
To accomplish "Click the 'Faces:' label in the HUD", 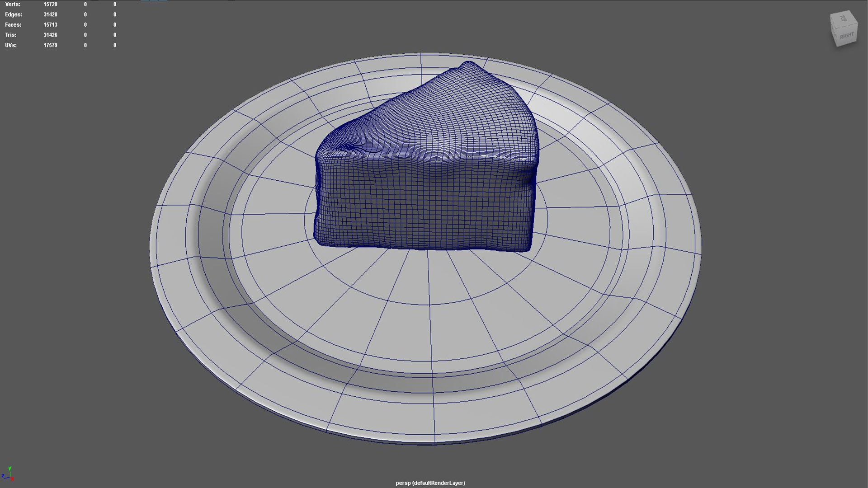I will pyautogui.click(x=13, y=25).
